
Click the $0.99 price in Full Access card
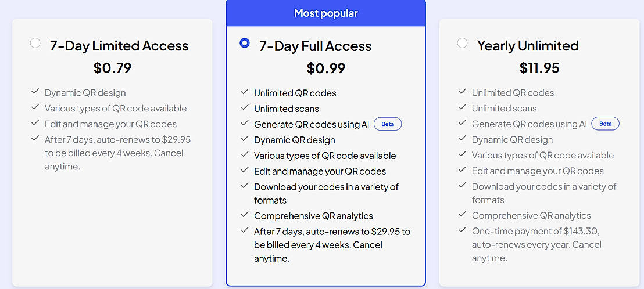pyautogui.click(x=325, y=68)
